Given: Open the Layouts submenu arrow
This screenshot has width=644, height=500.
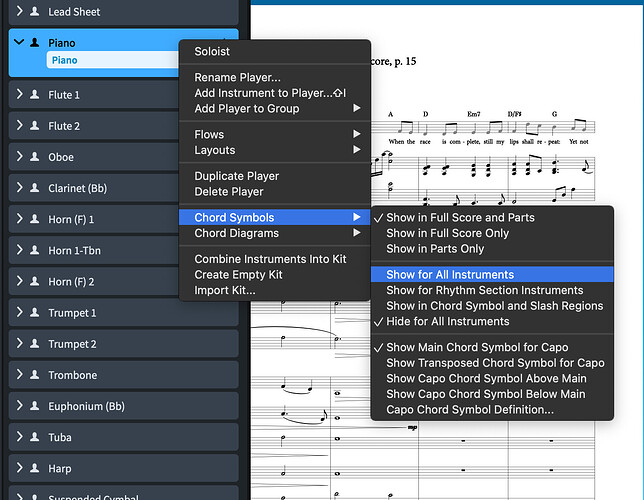Looking at the screenshot, I should tap(356, 150).
